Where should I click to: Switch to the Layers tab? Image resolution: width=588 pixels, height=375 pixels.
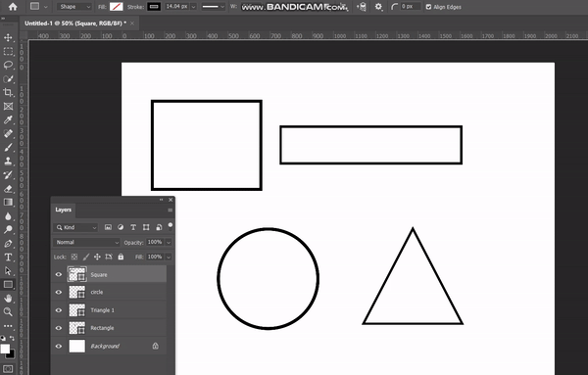point(63,210)
